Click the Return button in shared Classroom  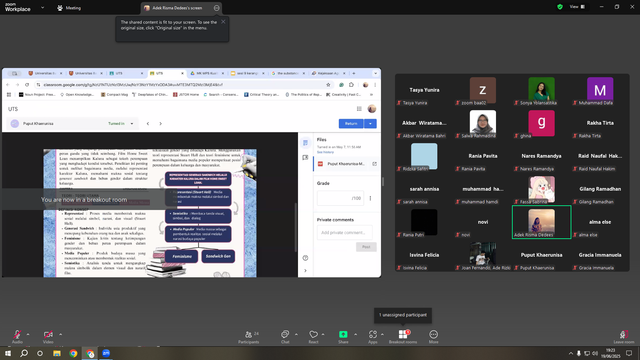[x=351, y=123]
